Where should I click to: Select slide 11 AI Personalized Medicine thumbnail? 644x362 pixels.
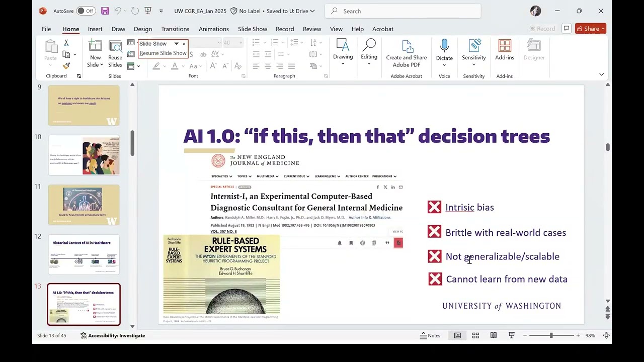tap(84, 205)
